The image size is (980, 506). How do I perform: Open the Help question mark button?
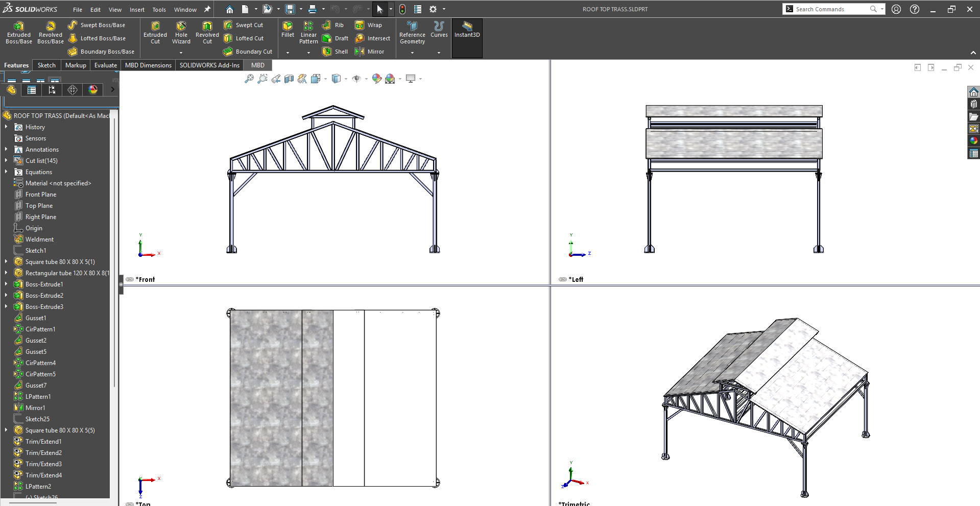click(x=915, y=9)
